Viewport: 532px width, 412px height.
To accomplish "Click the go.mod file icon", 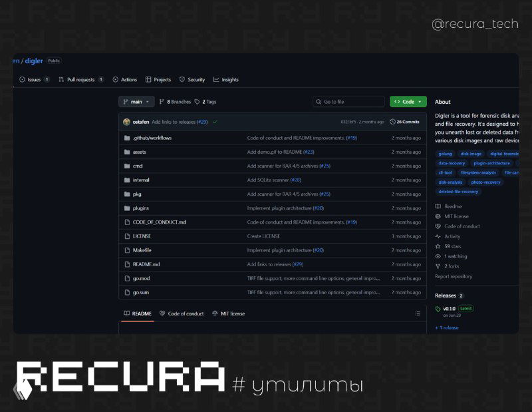I will (x=126, y=278).
